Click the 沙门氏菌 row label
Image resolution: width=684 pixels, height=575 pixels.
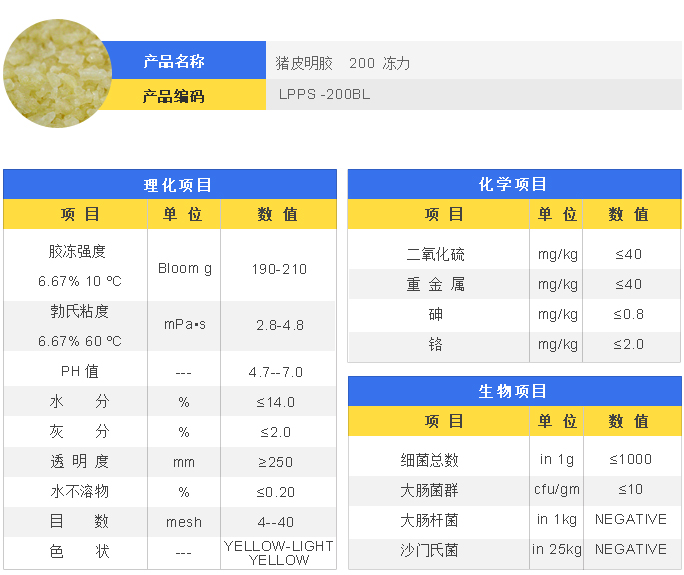pyautogui.click(x=430, y=550)
